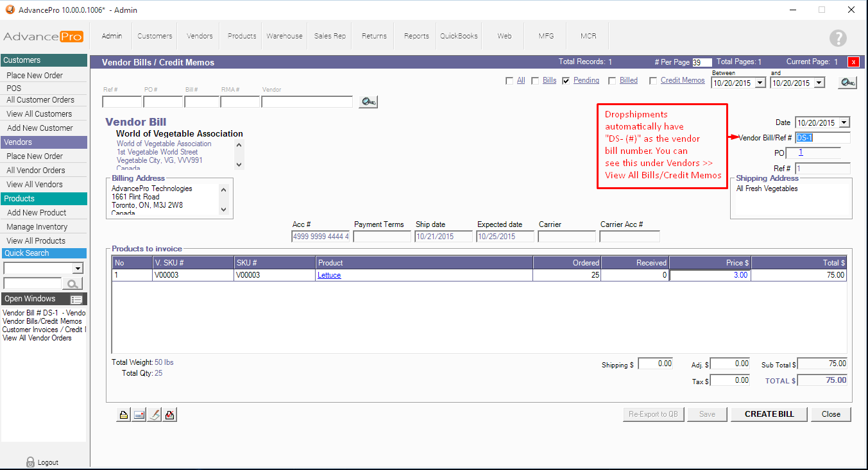Viewport: 868px width, 470px height.
Task: Click the Price field showing 3.00
Action: point(710,275)
